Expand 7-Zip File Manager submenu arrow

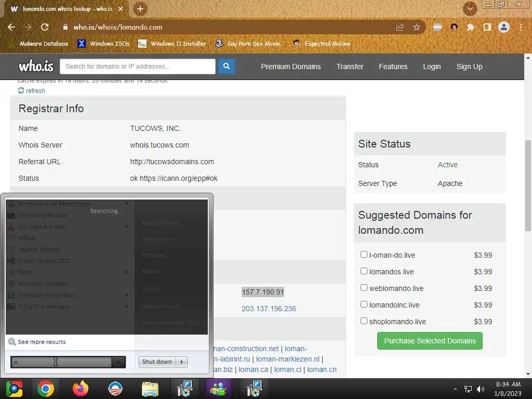[x=127, y=307]
